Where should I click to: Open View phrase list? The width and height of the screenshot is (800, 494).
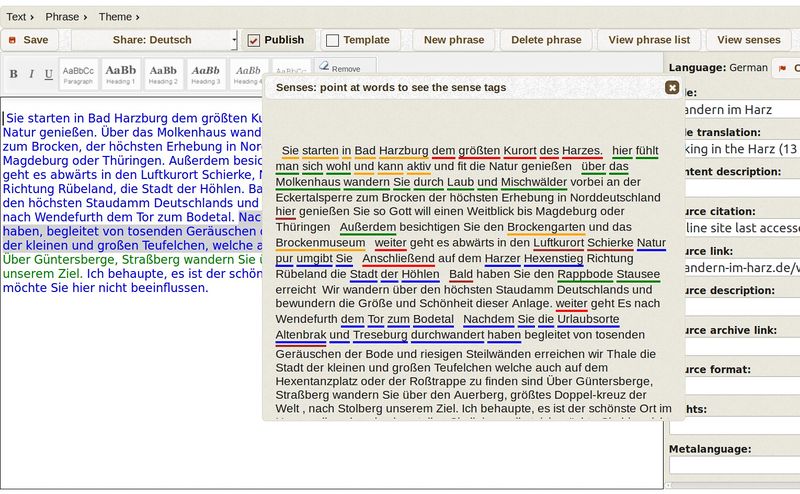649,40
